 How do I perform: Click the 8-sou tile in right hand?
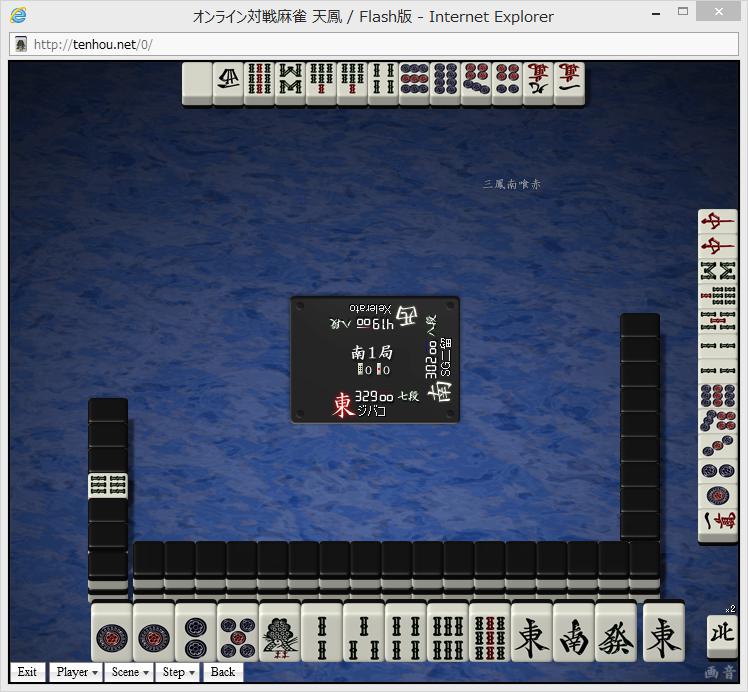pos(717,271)
